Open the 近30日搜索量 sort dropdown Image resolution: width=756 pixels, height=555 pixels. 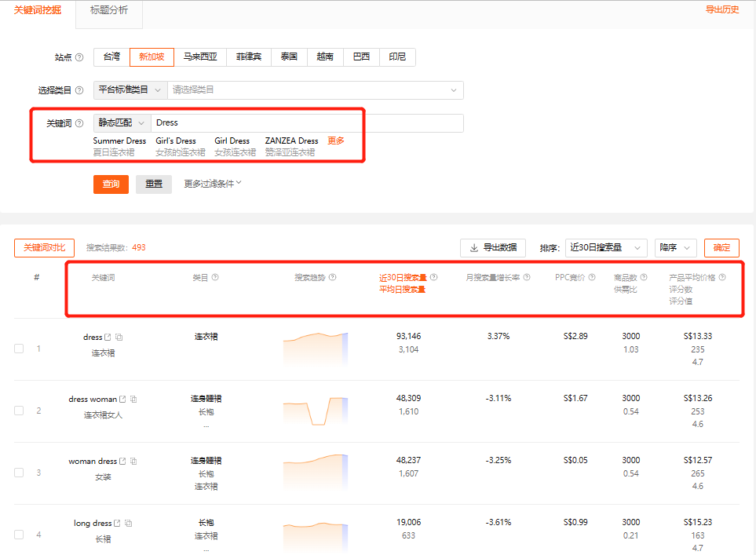pyautogui.click(x=605, y=248)
